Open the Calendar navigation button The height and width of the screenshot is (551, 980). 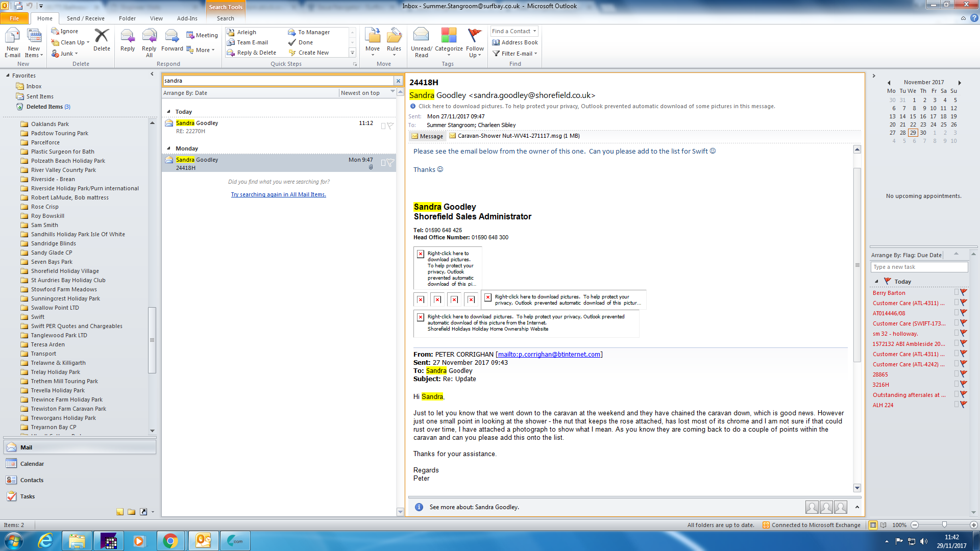(x=32, y=464)
